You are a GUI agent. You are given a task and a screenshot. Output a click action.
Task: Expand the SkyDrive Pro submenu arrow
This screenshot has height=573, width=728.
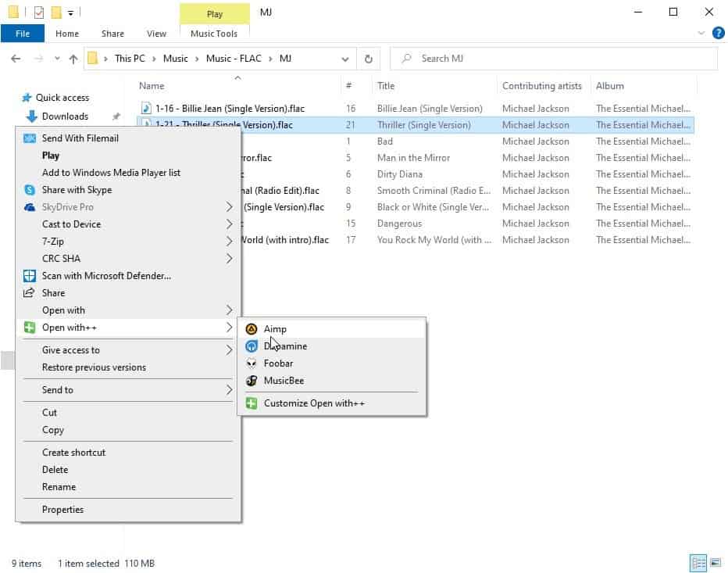(229, 207)
